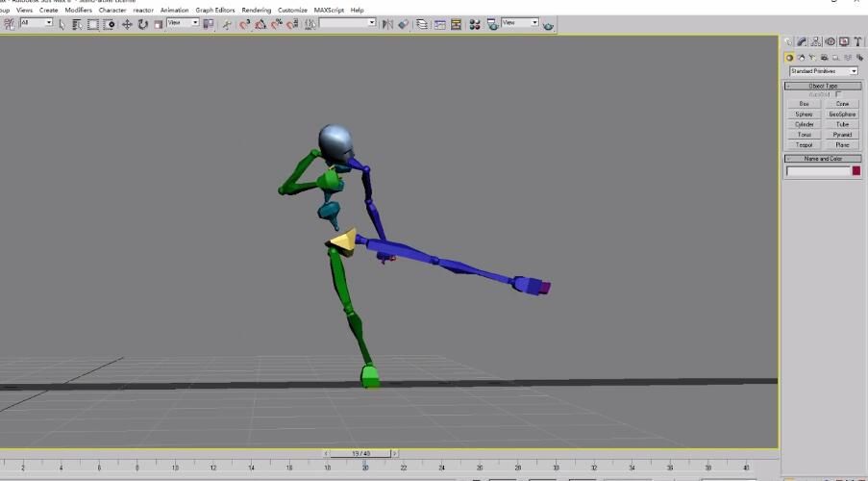Collapse the Object Type rollout
Viewport: 868px width, 481px height.
tap(823, 86)
